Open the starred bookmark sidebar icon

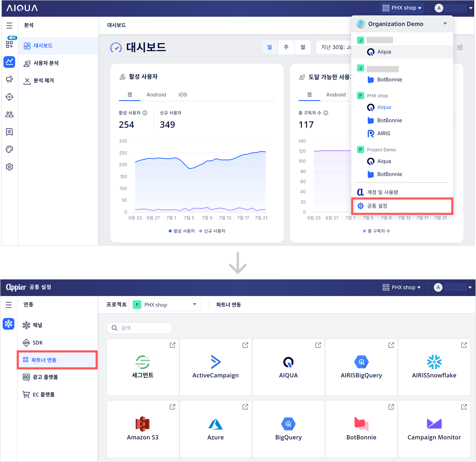(9, 132)
